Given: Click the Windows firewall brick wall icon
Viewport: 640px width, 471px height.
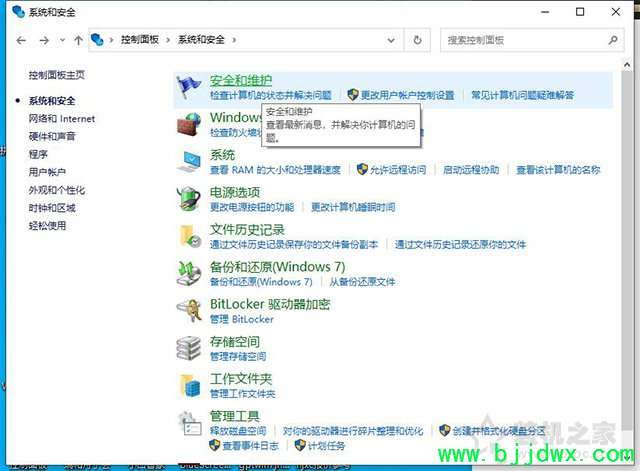Looking at the screenshot, I should click(x=189, y=124).
